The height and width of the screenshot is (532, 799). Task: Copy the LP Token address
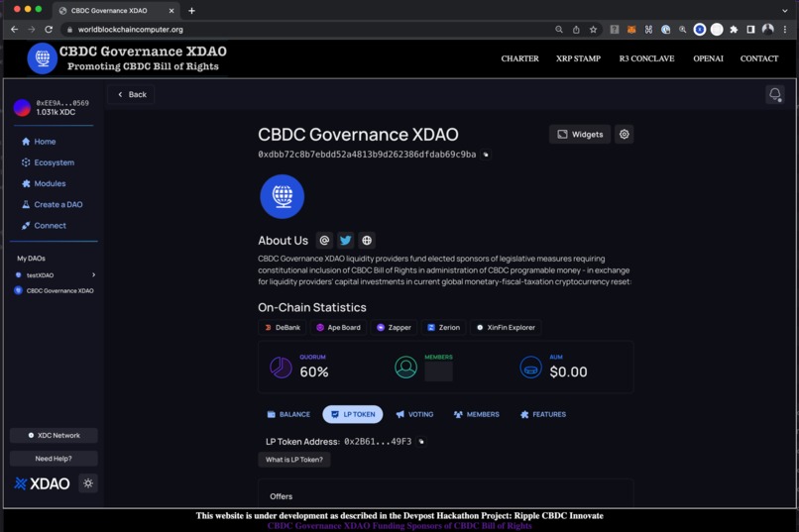[421, 442]
